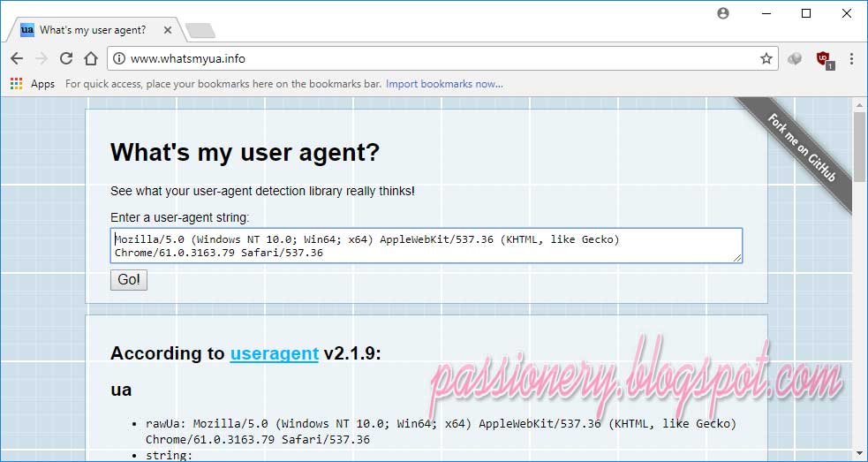
Task: Bookmark this page with the star
Action: (x=766, y=58)
